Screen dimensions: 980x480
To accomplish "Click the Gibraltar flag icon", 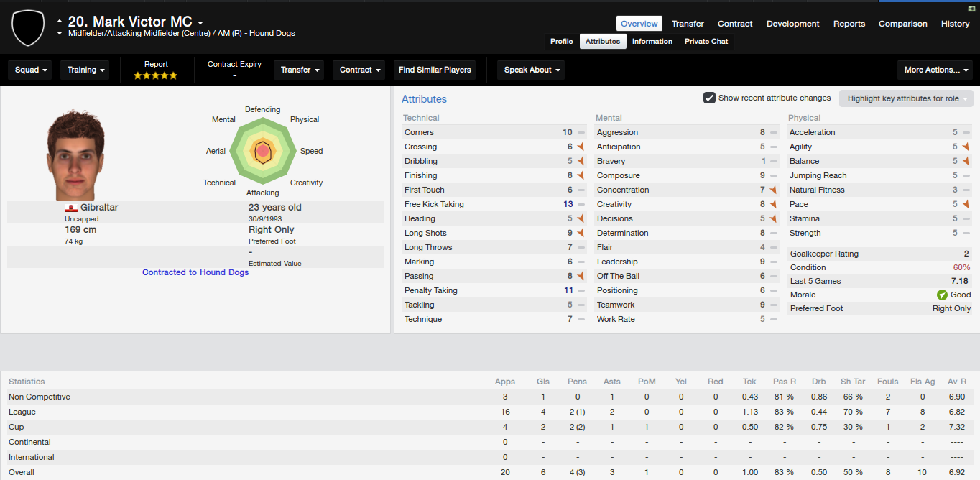I will coord(71,208).
